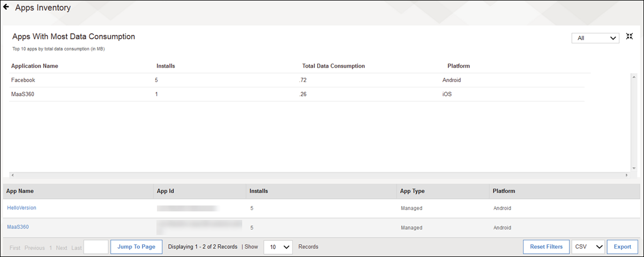644x257 pixels.
Task: Click the First pagination link
Action: click(15, 248)
